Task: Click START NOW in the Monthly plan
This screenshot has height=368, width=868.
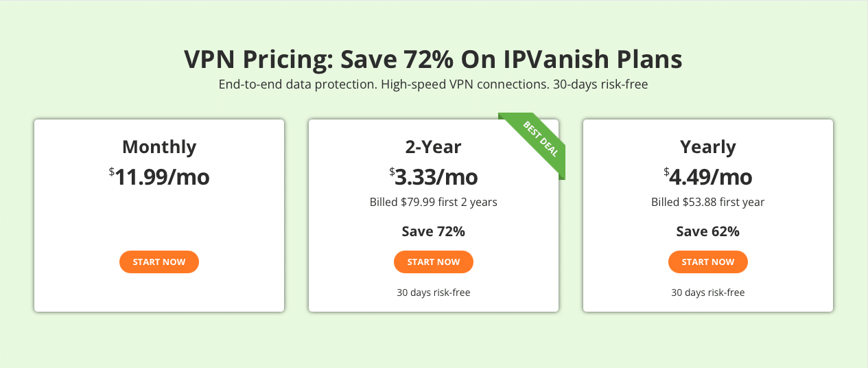Action: [159, 262]
